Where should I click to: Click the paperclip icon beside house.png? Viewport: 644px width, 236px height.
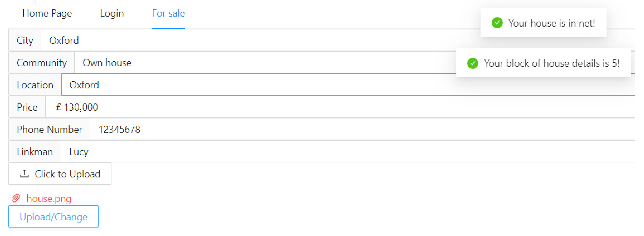tap(16, 198)
